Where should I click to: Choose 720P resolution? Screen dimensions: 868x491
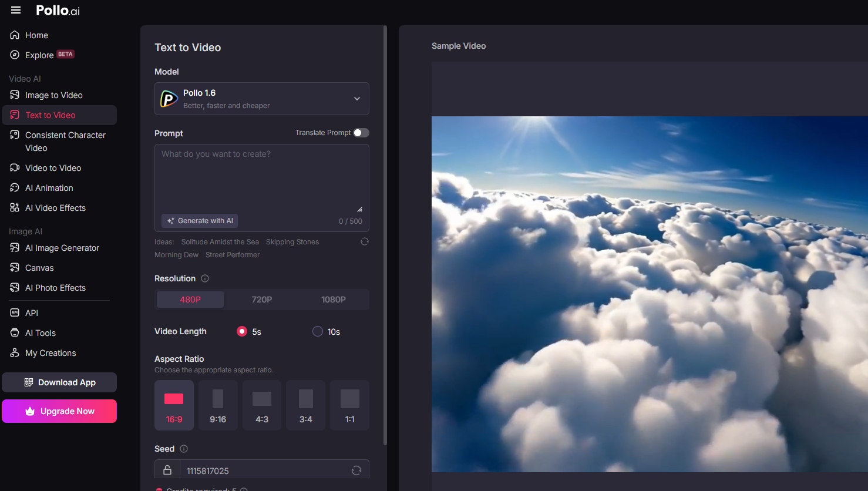262,300
